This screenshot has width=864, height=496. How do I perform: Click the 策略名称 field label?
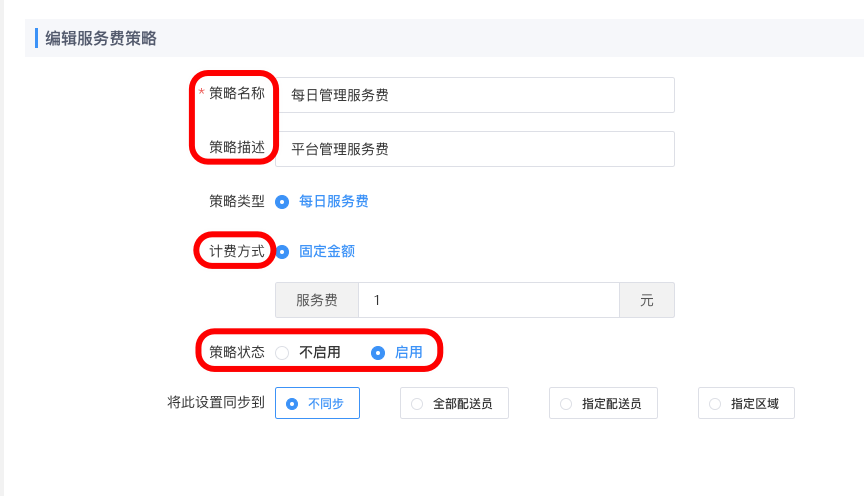[236, 93]
